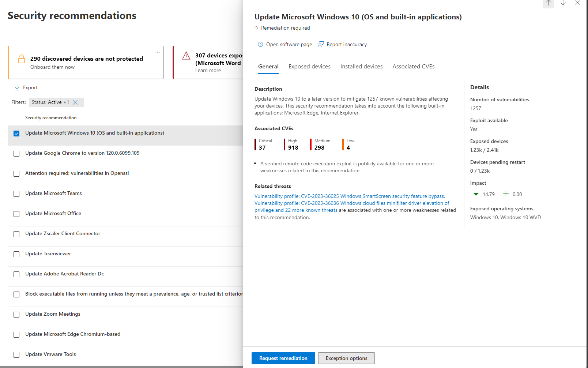Click Onboard them now on devices card

click(x=52, y=67)
